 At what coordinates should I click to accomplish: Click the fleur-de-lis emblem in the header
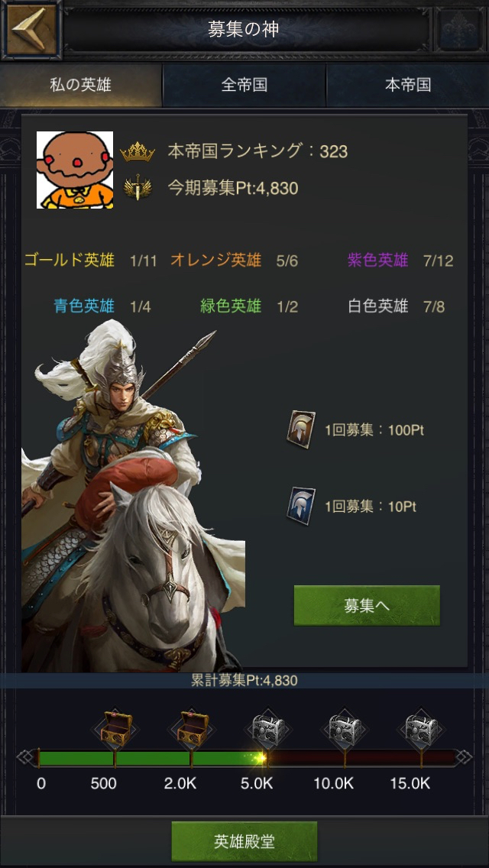(x=458, y=29)
